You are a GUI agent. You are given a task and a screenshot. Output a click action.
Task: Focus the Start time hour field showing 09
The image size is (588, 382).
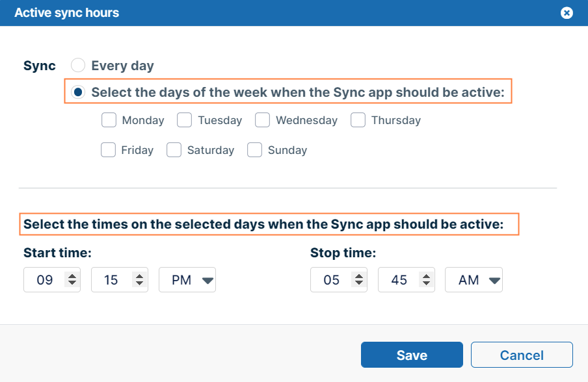(x=44, y=280)
